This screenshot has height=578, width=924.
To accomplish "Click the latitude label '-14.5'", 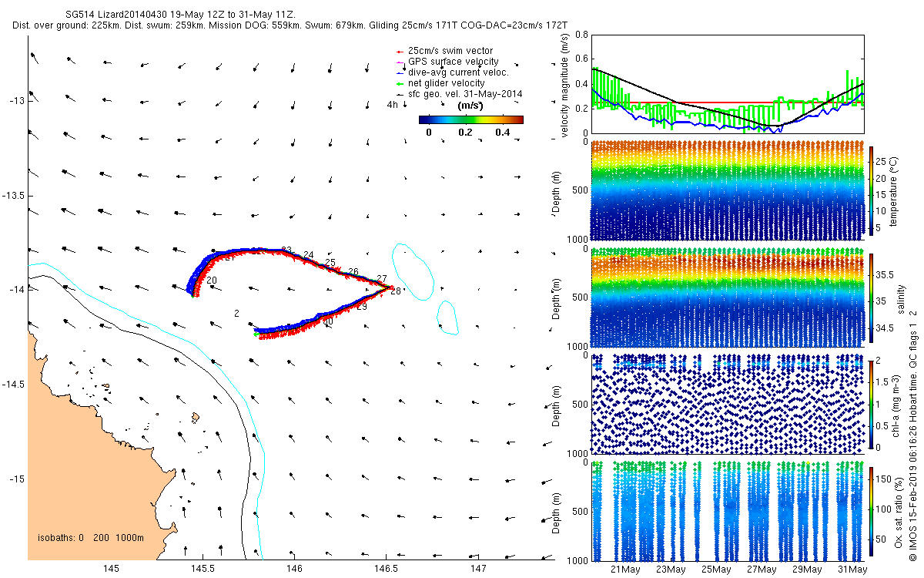I will coord(14,385).
